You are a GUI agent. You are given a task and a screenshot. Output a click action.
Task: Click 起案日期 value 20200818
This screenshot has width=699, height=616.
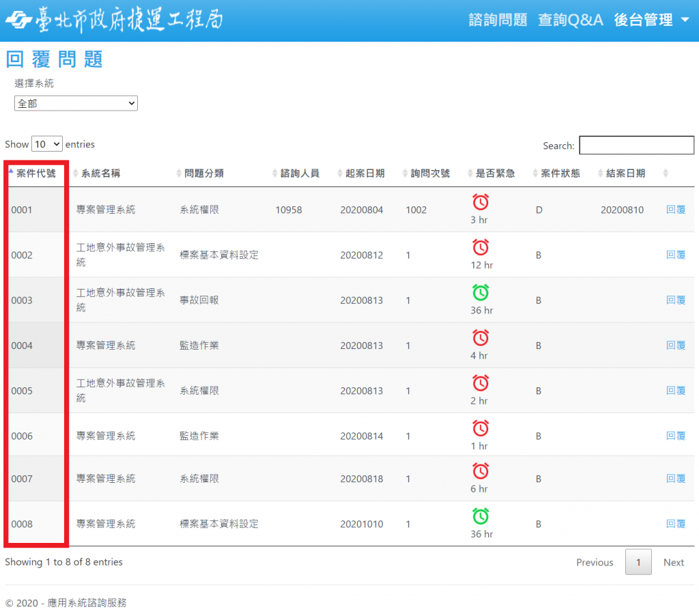pos(362,479)
